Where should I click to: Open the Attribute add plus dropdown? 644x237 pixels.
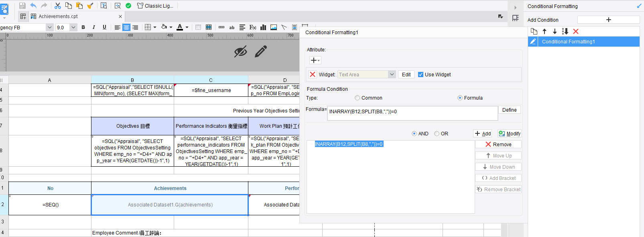click(x=315, y=60)
